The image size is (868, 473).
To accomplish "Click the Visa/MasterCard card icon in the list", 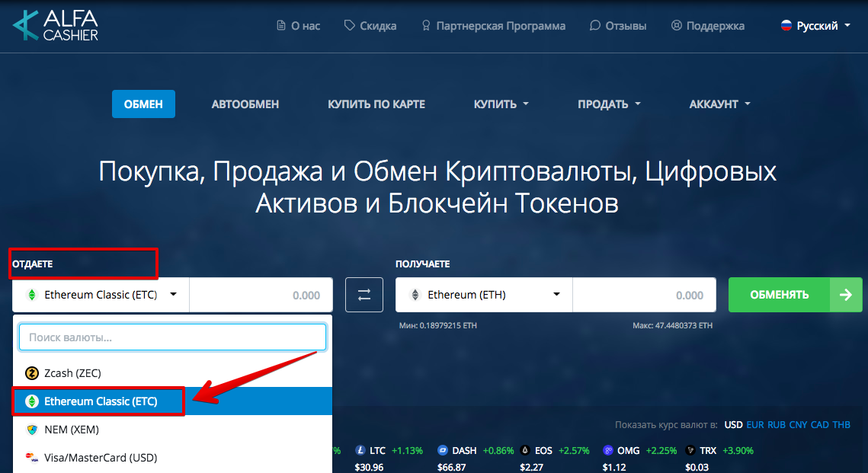I will click(32, 458).
